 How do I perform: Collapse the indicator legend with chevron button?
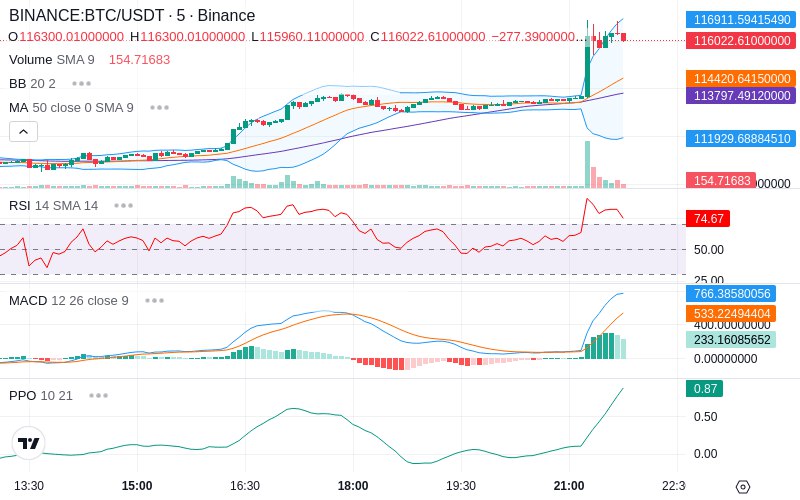click(x=23, y=132)
